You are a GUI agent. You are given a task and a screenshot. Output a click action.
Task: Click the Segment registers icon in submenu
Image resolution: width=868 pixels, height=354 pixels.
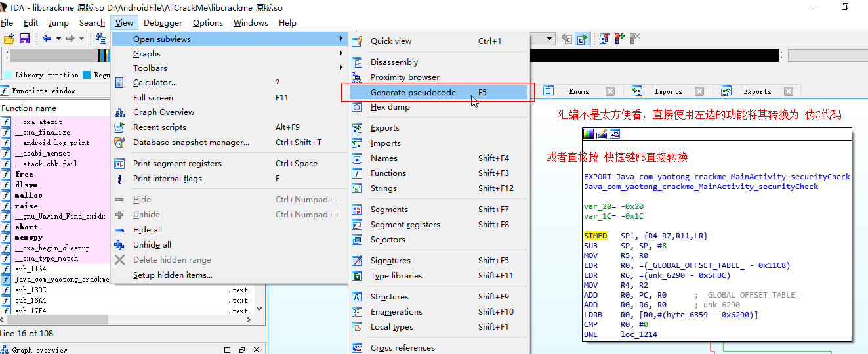[357, 225]
